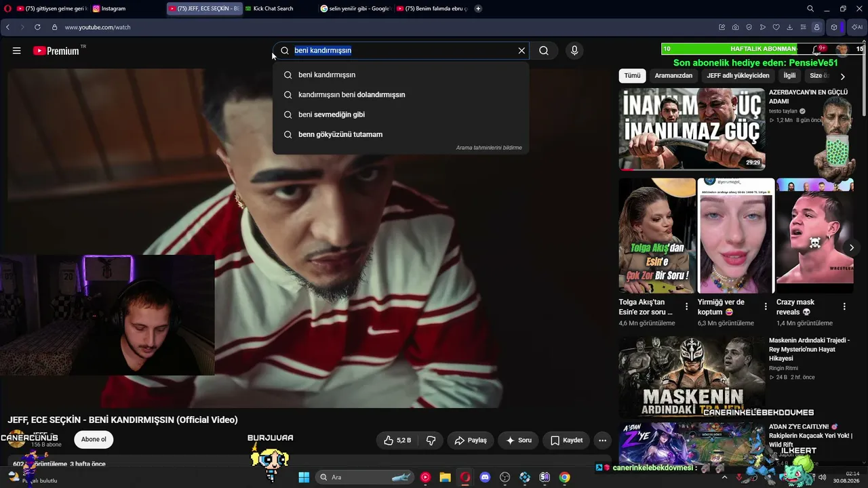The height and width of the screenshot is (488, 868).
Task: Submit search with the magnifier button
Action: pos(544,51)
